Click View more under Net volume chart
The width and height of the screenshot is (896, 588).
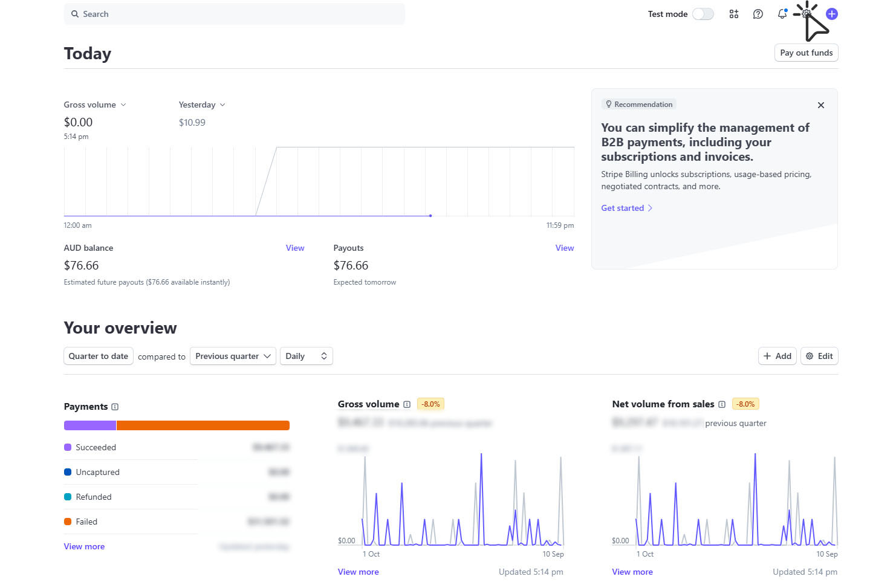[632, 572]
